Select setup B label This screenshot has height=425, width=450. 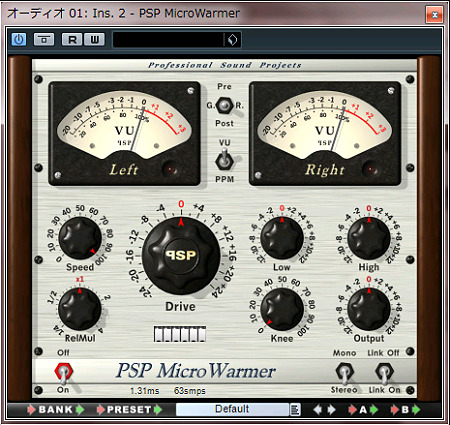[x=405, y=409]
